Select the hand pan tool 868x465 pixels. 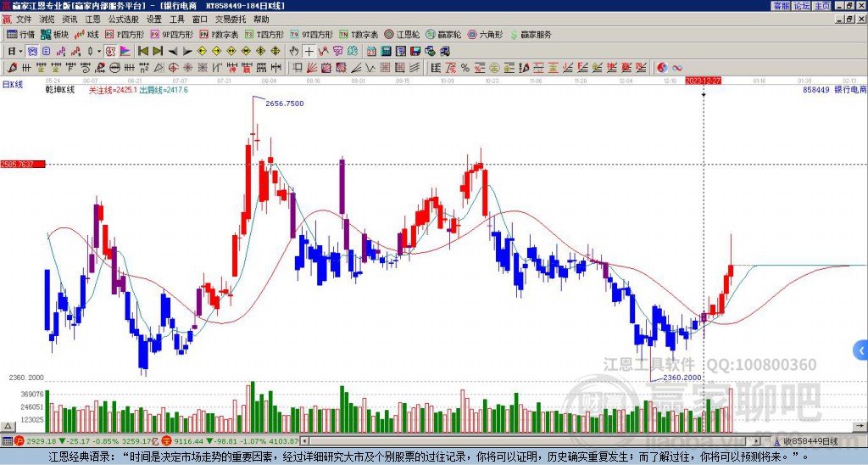(x=294, y=52)
